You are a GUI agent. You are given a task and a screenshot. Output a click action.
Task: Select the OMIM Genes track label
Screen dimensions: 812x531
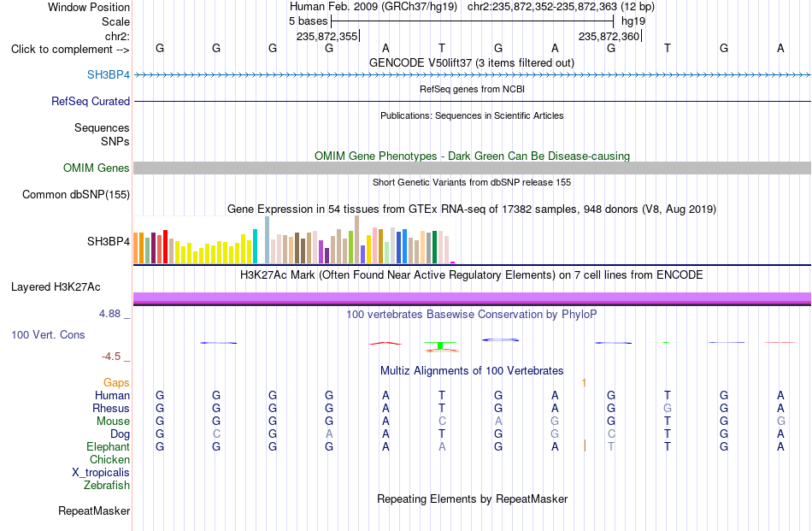point(96,168)
